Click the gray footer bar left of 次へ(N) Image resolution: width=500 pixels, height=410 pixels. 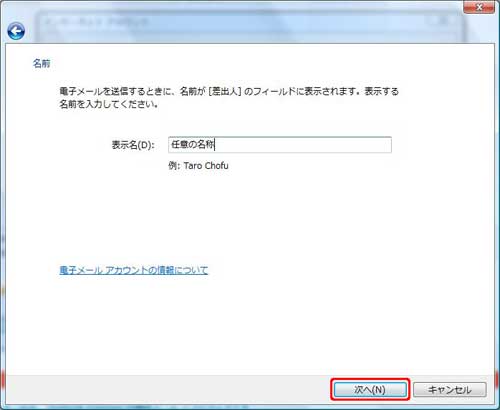click(x=167, y=389)
